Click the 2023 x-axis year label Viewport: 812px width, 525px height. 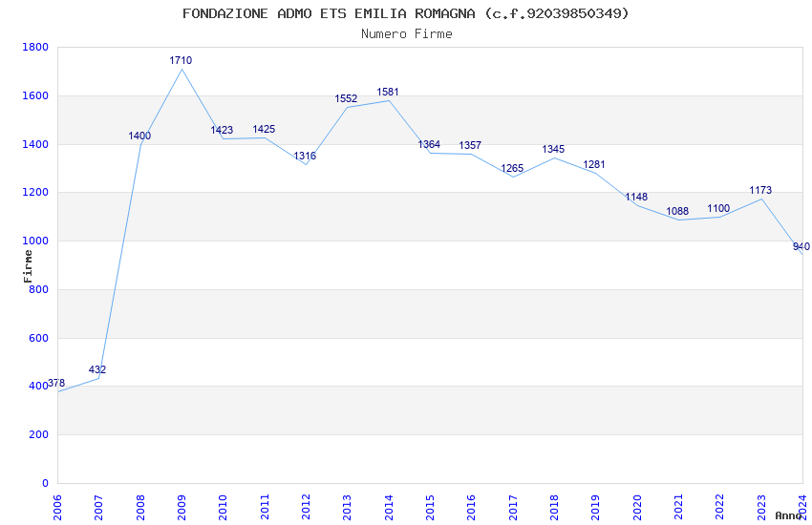tap(761, 508)
